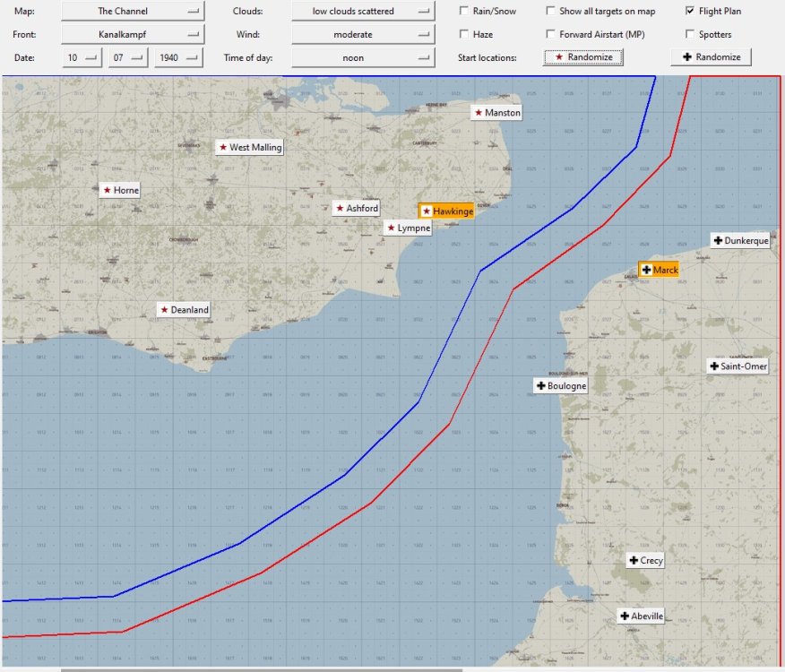Image resolution: width=785 pixels, height=672 pixels.
Task: Select the Abeville airfield marker
Action: (x=641, y=616)
